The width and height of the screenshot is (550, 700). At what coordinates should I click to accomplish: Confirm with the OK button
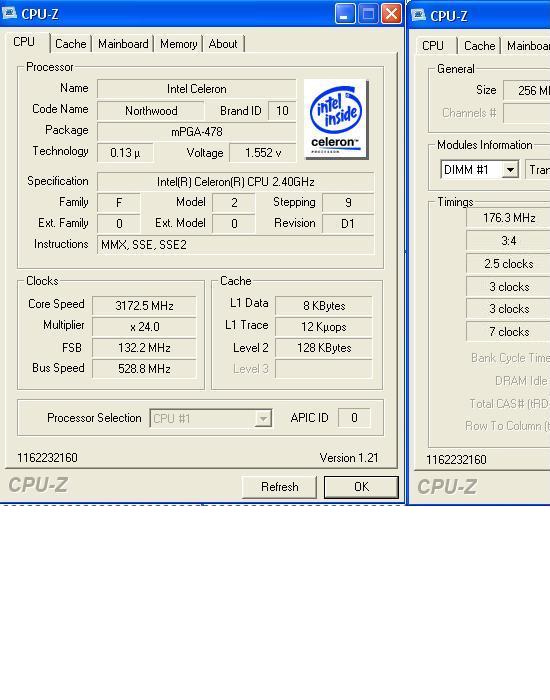(361, 487)
